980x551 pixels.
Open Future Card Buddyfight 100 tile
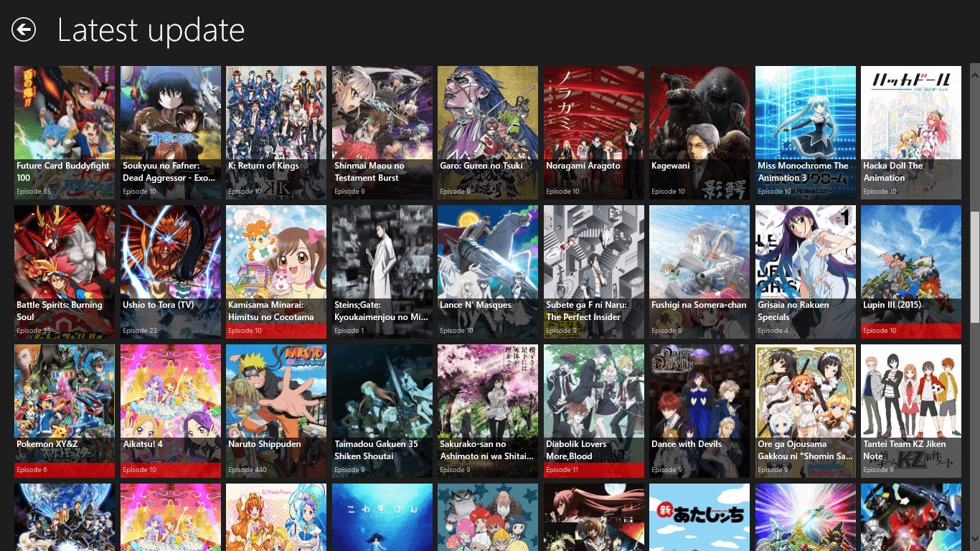click(x=65, y=133)
